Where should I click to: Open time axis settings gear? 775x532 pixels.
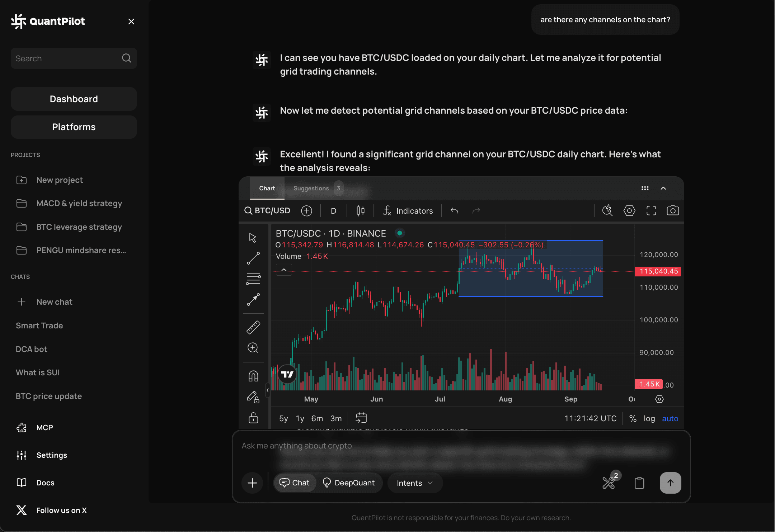coord(659,399)
